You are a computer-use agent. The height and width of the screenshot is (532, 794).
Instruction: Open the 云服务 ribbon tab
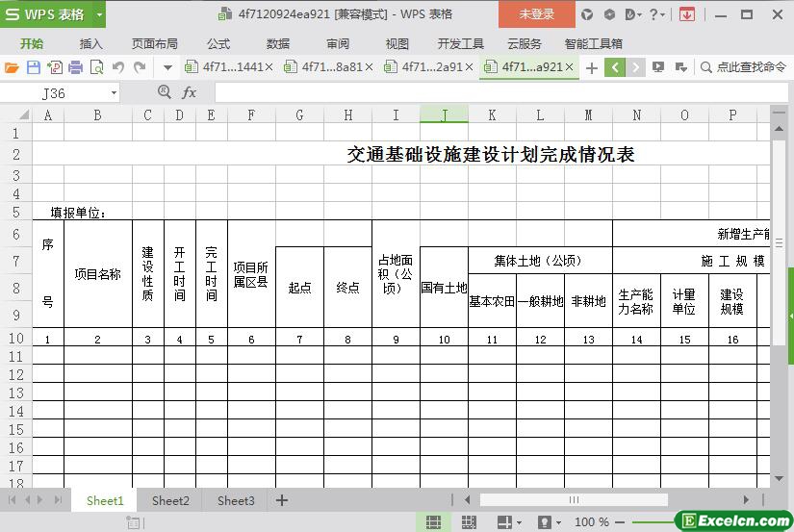click(525, 44)
